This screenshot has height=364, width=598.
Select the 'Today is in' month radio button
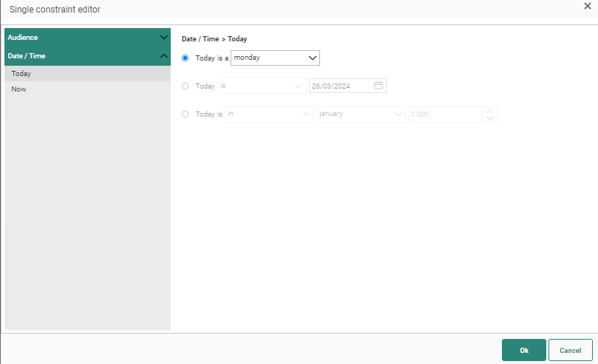coord(186,114)
